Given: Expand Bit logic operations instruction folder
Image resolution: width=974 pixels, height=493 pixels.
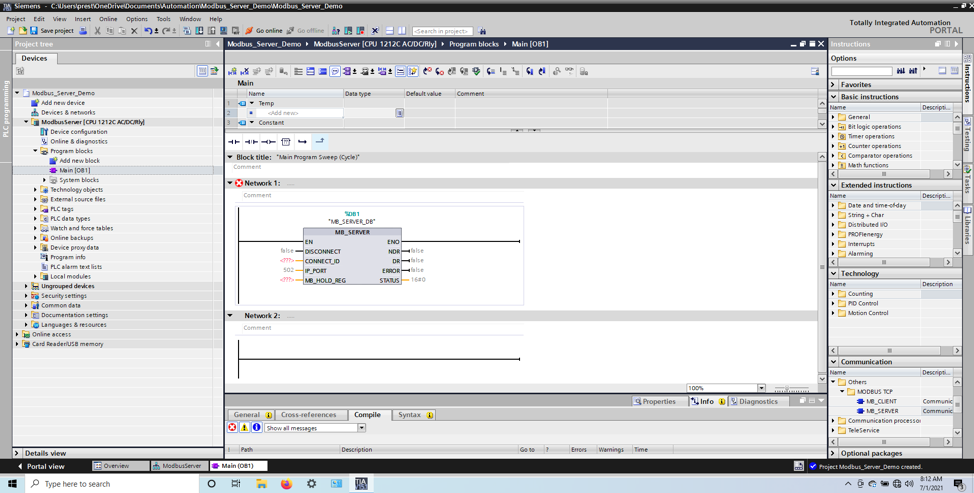Looking at the screenshot, I should pyautogui.click(x=834, y=127).
